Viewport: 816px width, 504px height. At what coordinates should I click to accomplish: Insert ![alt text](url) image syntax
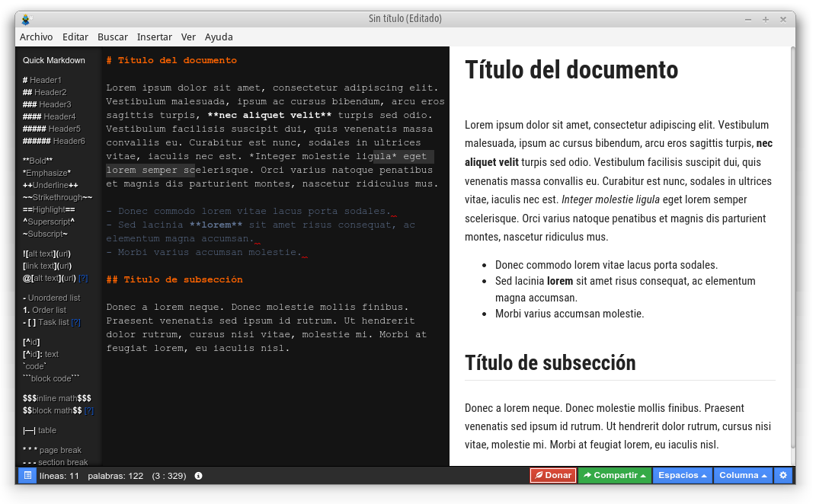tap(46, 254)
